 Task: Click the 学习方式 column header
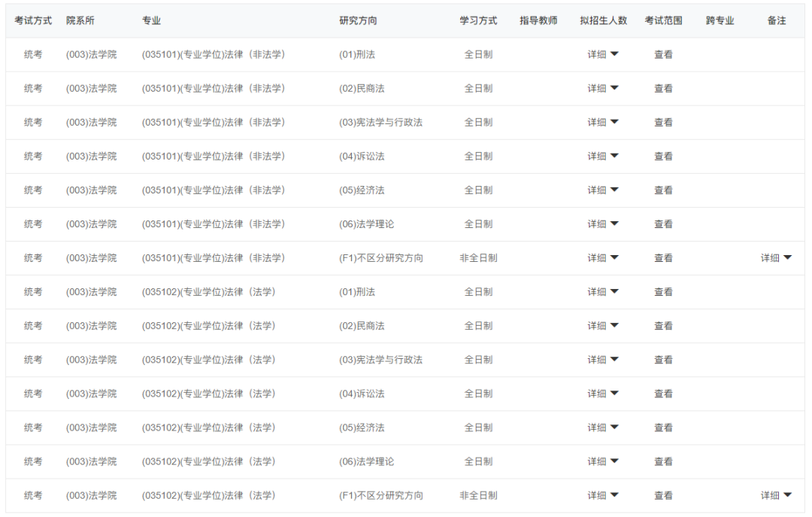click(x=478, y=21)
